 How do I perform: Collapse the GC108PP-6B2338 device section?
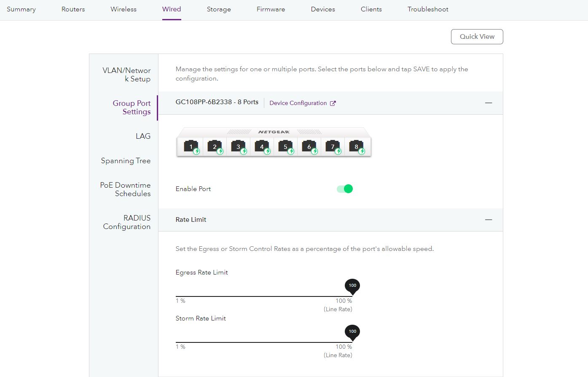click(x=488, y=103)
